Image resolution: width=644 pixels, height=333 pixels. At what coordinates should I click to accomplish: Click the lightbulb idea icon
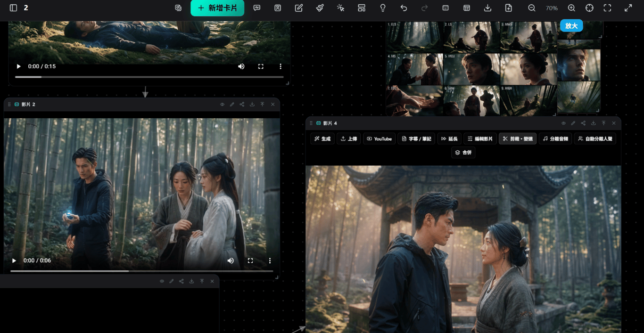pyautogui.click(x=383, y=8)
